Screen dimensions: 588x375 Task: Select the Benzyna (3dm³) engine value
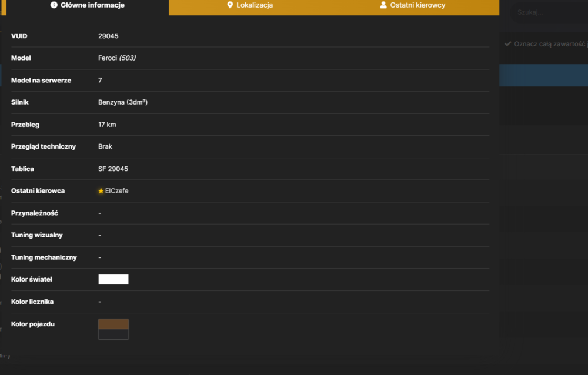coord(123,102)
